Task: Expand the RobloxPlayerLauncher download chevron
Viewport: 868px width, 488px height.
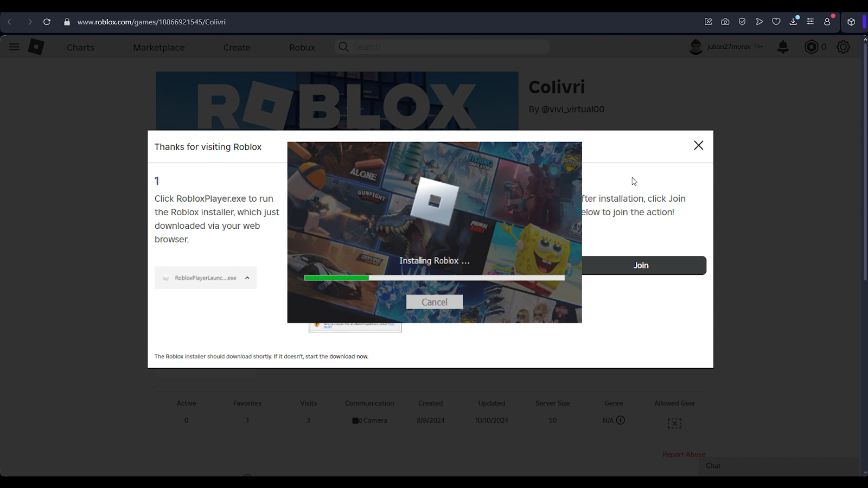Action: (247, 278)
